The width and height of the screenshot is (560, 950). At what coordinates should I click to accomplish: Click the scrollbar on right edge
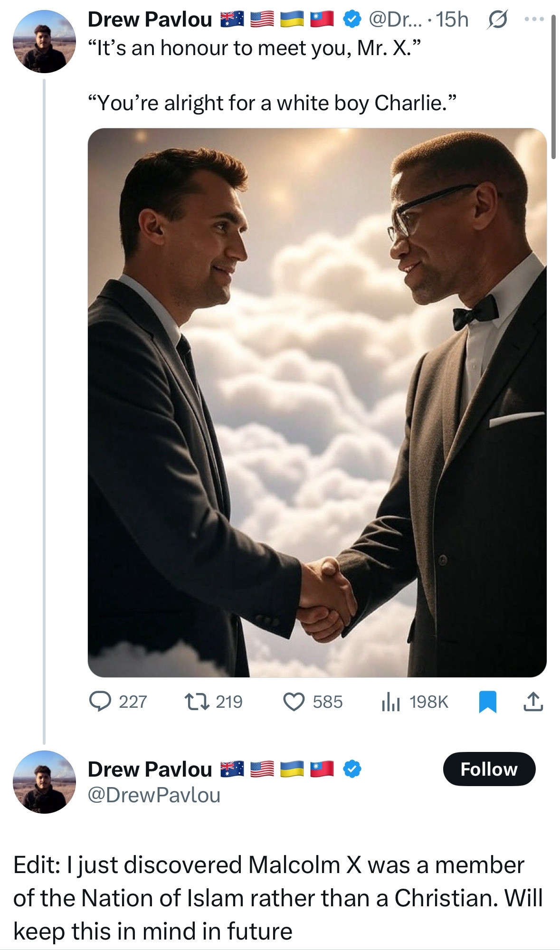(x=553, y=85)
